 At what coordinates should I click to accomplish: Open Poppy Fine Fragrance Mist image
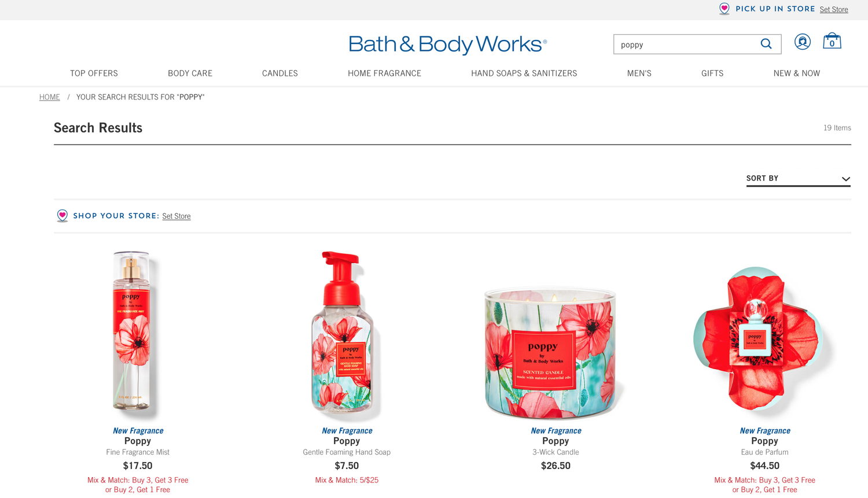coord(132,334)
